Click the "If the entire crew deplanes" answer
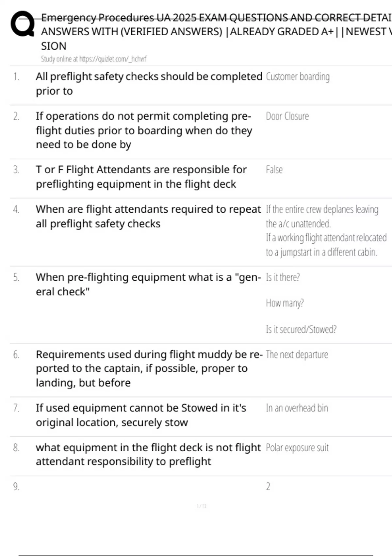The width and height of the screenshot is (392, 556). 322,216
